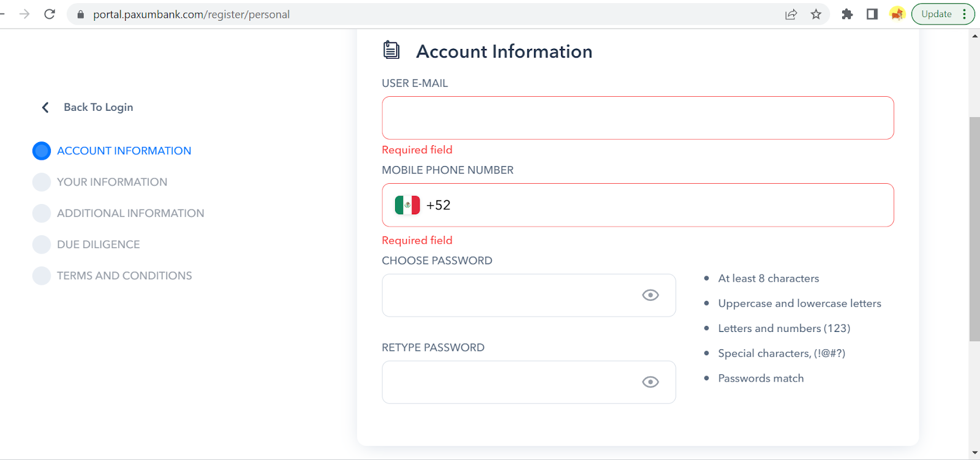
Task: Click the page vertical scrollbar thumb
Action: pos(974,228)
